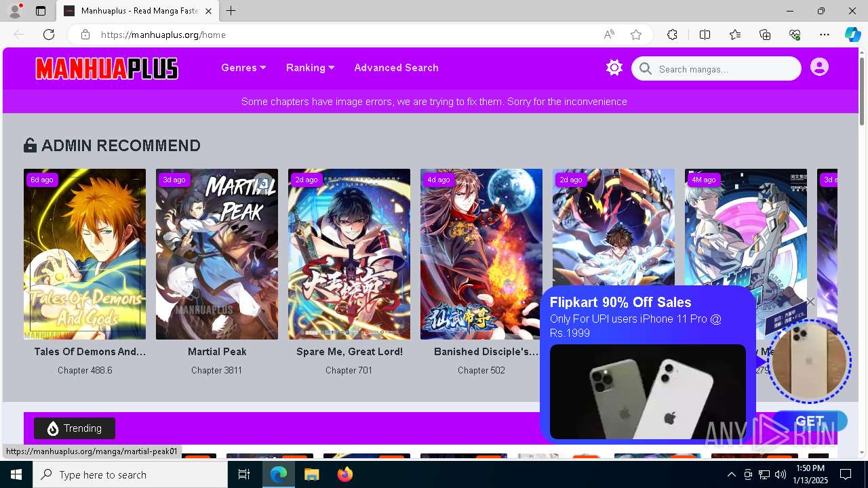Open Spare Me, Great Lord! title link
This screenshot has height=488, width=868.
349,352
